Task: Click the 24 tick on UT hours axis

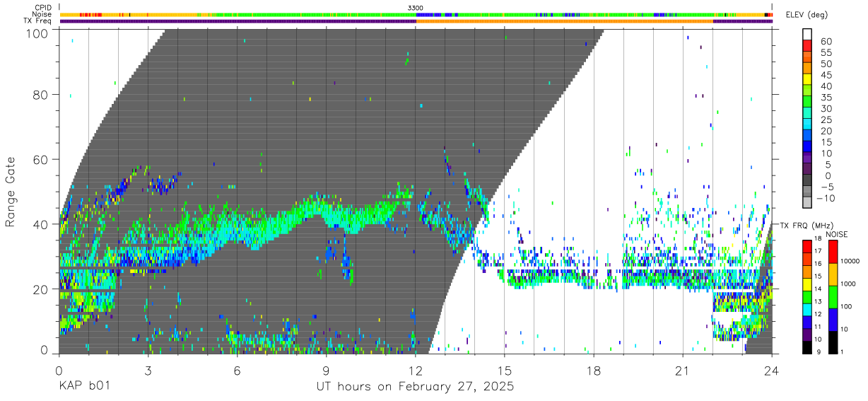Action: [x=772, y=371]
